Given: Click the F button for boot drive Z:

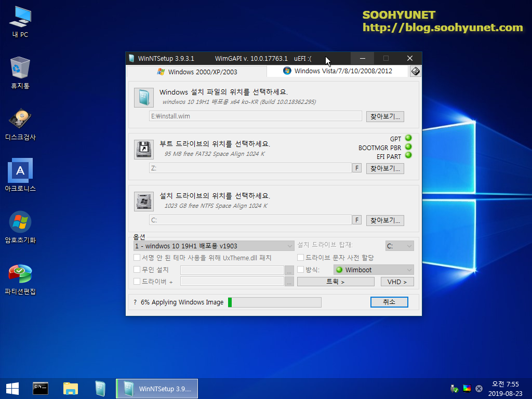Looking at the screenshot, I should tap(357, 168).
